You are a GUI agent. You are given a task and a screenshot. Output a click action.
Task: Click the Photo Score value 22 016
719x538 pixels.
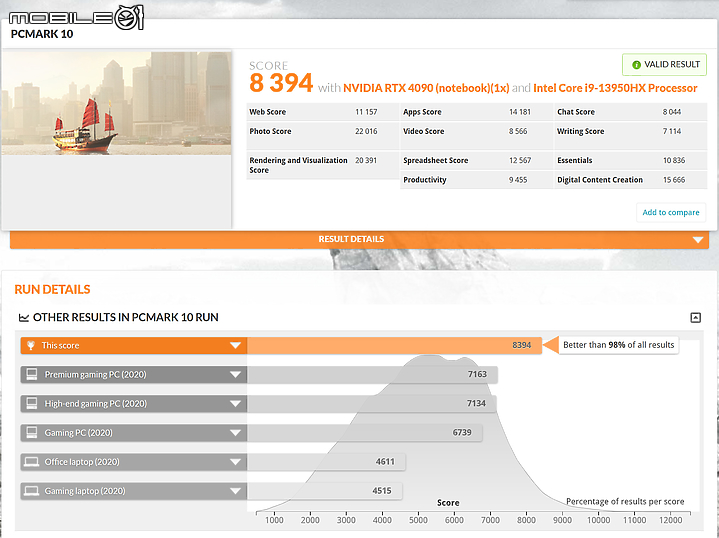pos(366,131)
